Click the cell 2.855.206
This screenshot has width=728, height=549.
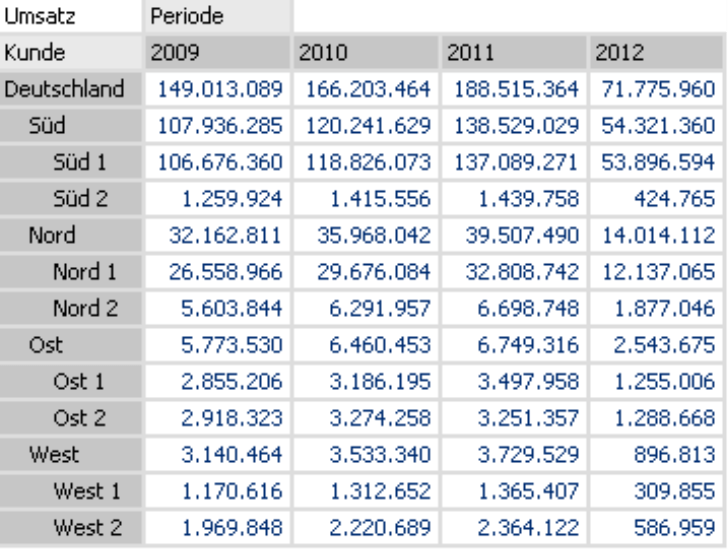coord(218,381)
